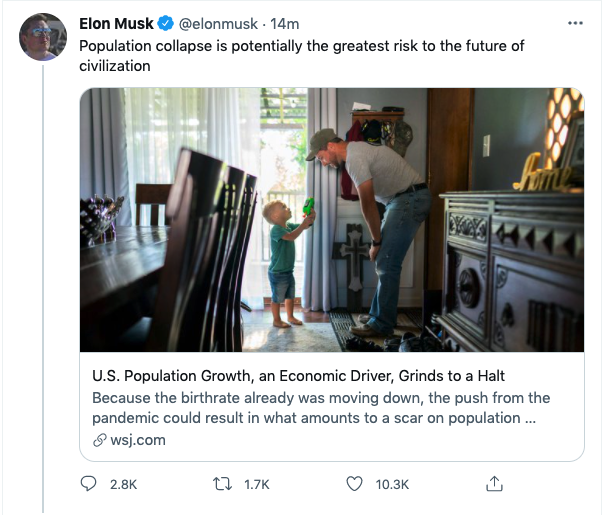This screenshot has height=515, width=604.
Task: Click the tweet text about population collapse
Action: 302,56
